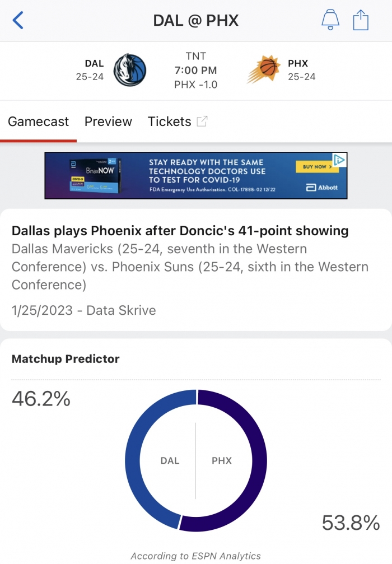Tap the PHX -1.0 betting line
The image size is (392, 564).
(195, 85)
